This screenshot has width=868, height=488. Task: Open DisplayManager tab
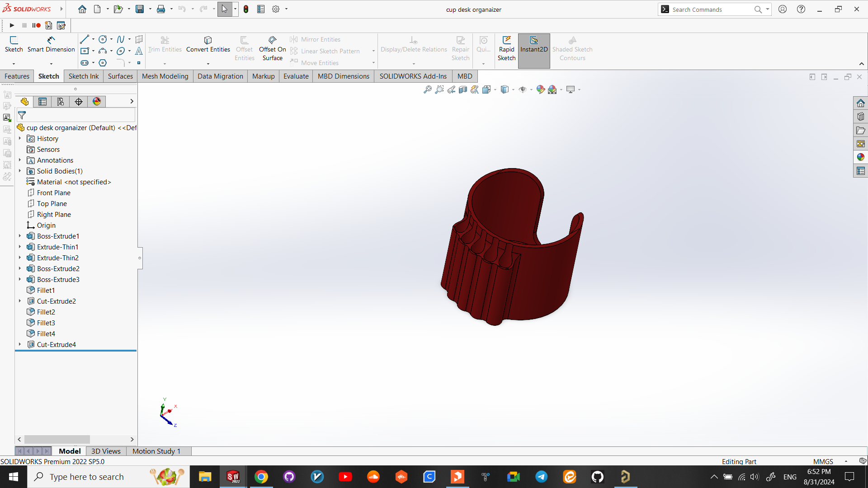97,102
